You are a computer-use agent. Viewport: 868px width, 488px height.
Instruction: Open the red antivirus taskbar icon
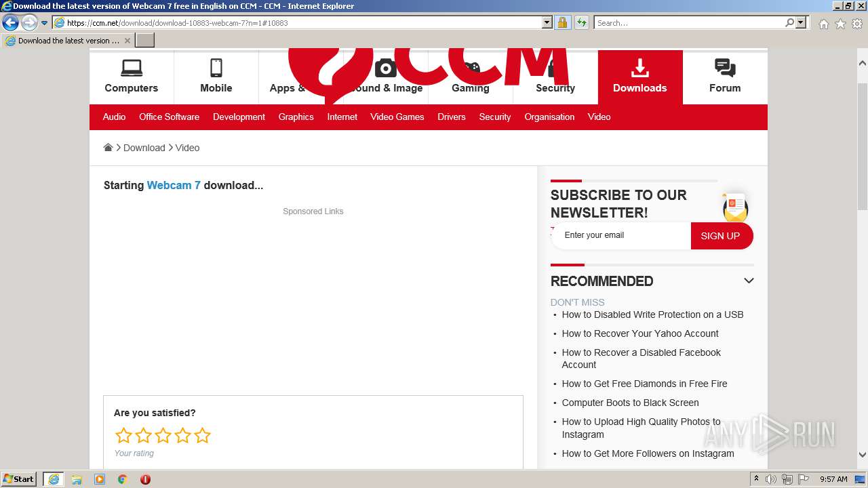pyautogui.click(x=145, y=479)
